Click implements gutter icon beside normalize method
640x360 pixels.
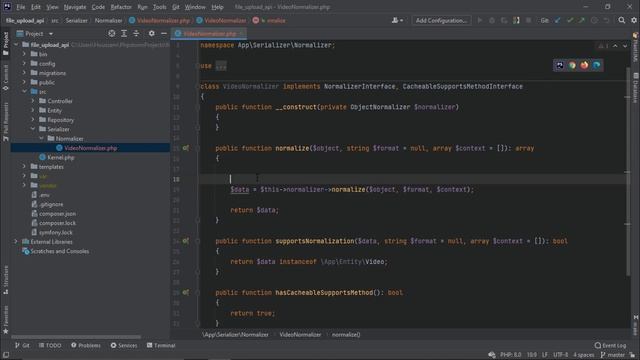click(x=186, y=148)
